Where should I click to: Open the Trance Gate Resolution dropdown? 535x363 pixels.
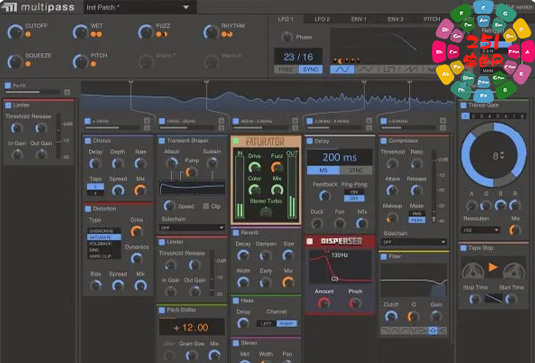(x=480, y=230)
